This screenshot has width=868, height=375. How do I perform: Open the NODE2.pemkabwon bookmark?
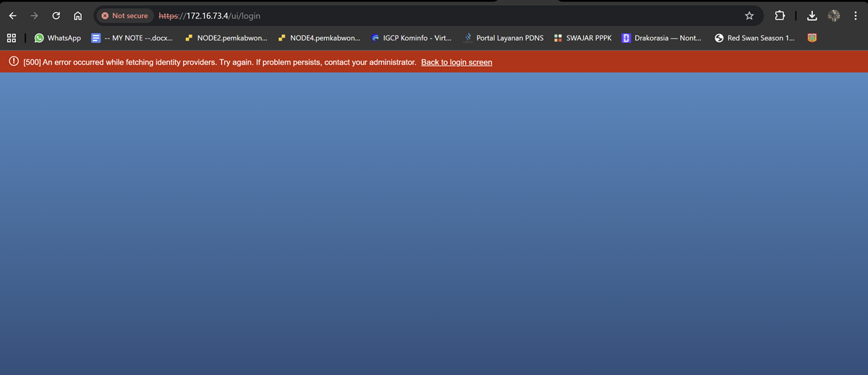[226, 38]
